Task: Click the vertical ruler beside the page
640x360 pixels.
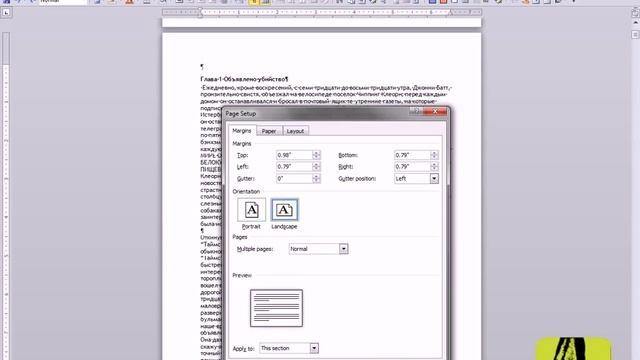Action: [6, 196]
